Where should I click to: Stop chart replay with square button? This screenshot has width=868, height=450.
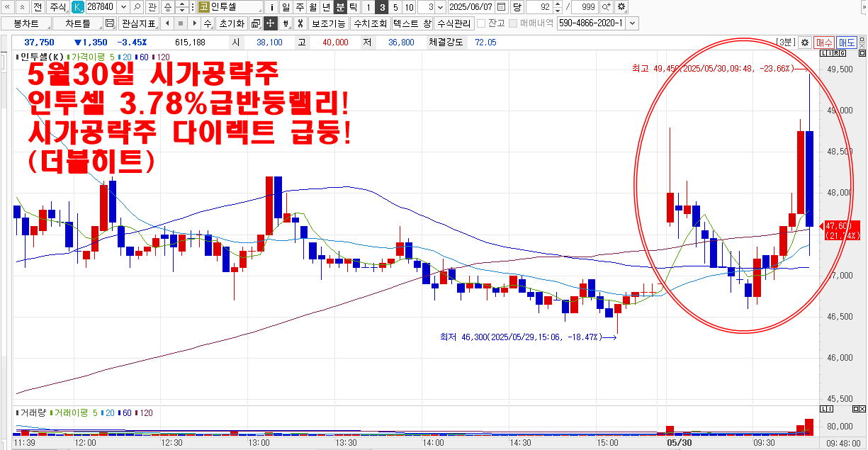180,23
